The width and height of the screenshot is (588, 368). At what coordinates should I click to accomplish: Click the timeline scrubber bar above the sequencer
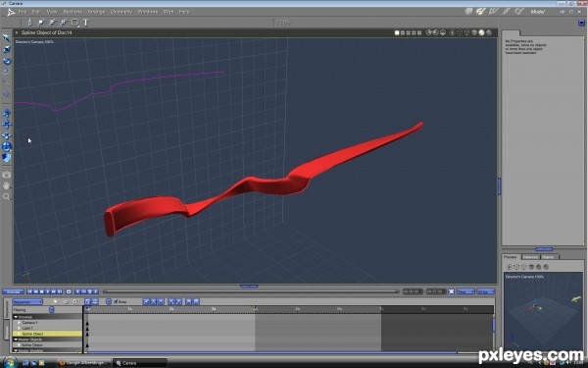pos(250,291)
